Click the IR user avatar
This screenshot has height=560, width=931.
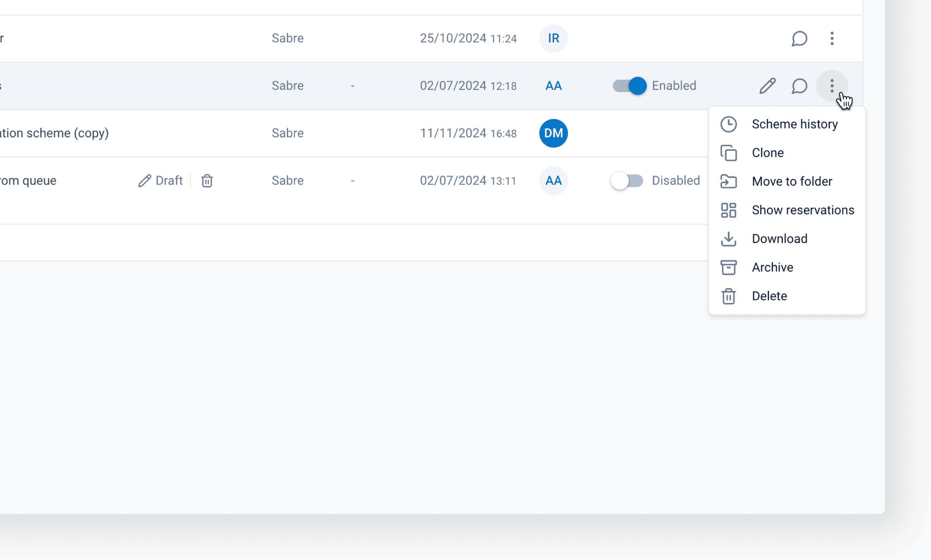553,38
